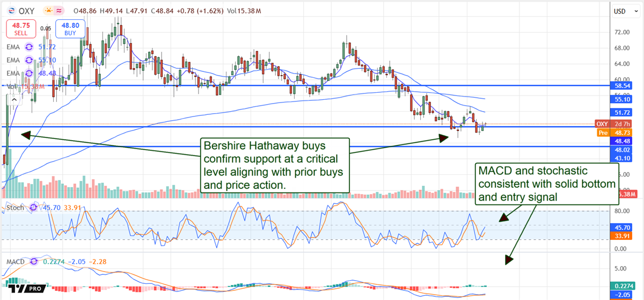Click the OXY company logo icon

[x=11, y=10]
